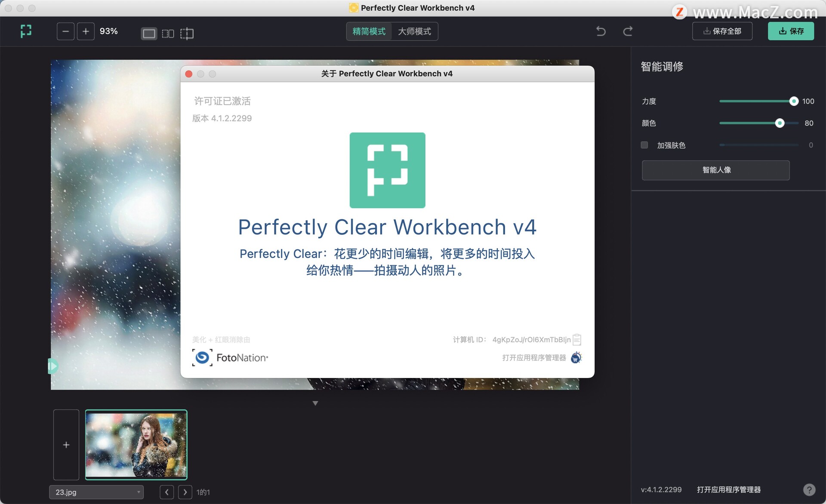Viewport: 826px width, 504px height.
Task: Click the v:4.1.2.2299 version label
Action: pos(661,489)
